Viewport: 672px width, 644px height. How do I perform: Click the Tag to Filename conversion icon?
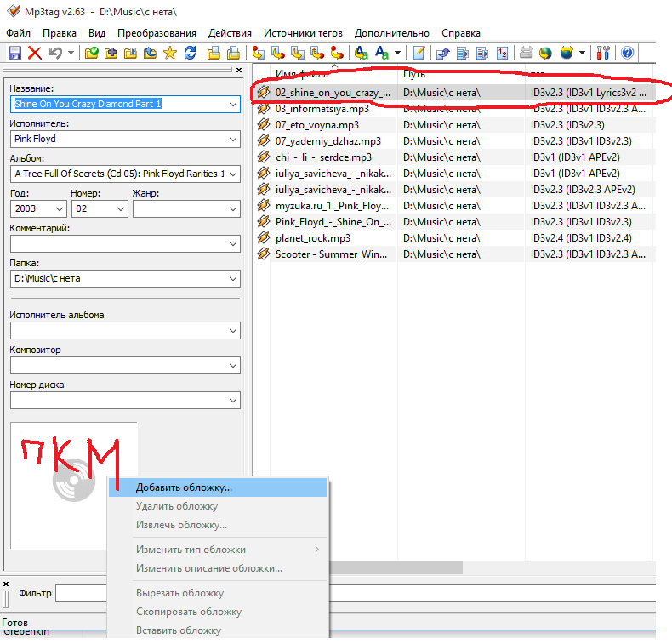tap(259, 53)
